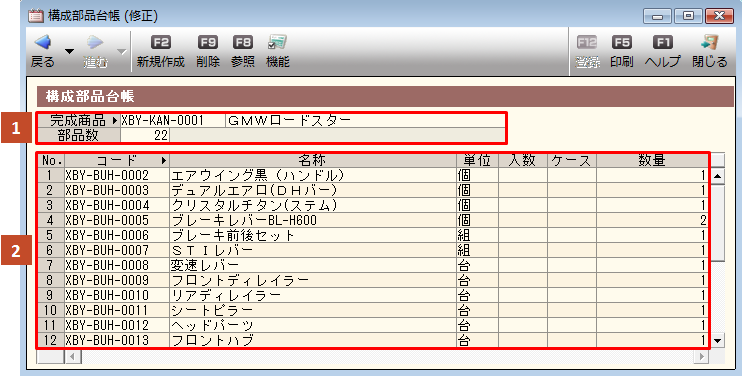Viewport: 742px width, 376px height.
Task: Click the F12 登録 register button
Action: 587,52
